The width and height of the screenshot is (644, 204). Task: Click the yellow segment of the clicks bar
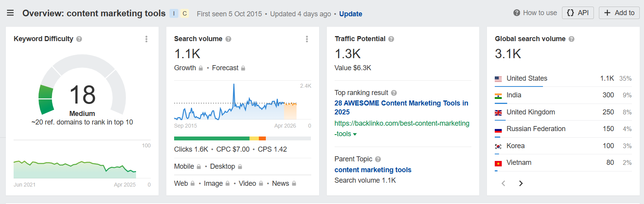pos(254,138)
